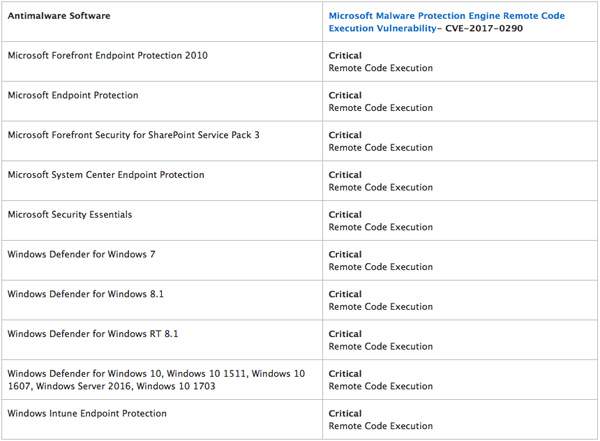Viewport: 600px width, 441px height.
Task: Click Critical rating for System Center Endpoint Protection
Action: click(x=345, y=175)
